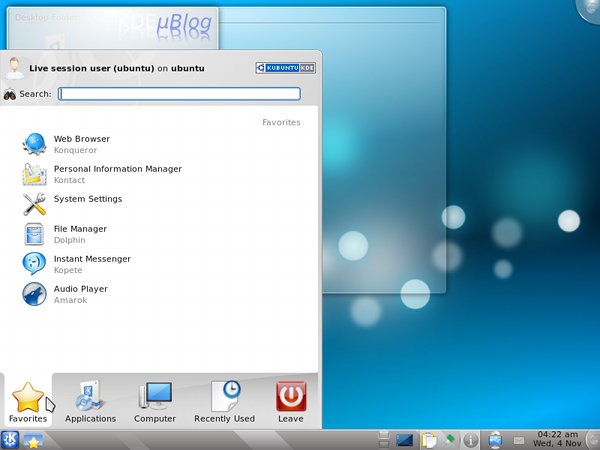Screen dimensions: 600x450
Task: Click the Kubuntu KDE logo badge
Action: (285, 68)
